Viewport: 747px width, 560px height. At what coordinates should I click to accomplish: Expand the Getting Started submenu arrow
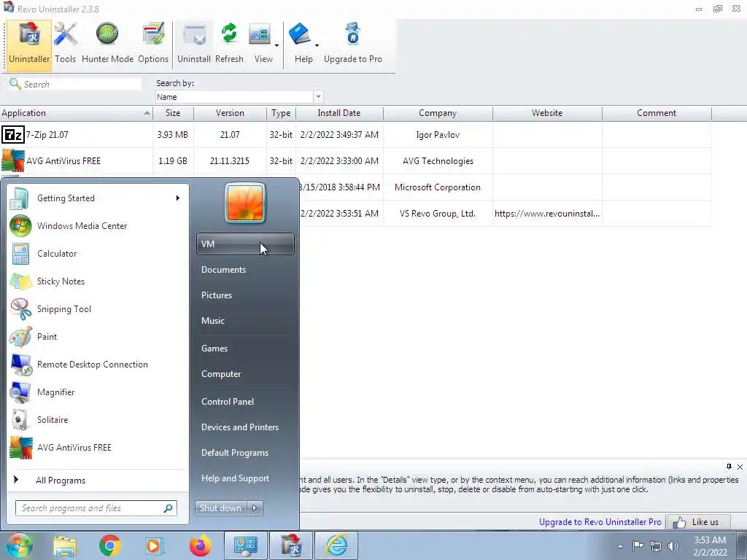[x=178, y=198]
